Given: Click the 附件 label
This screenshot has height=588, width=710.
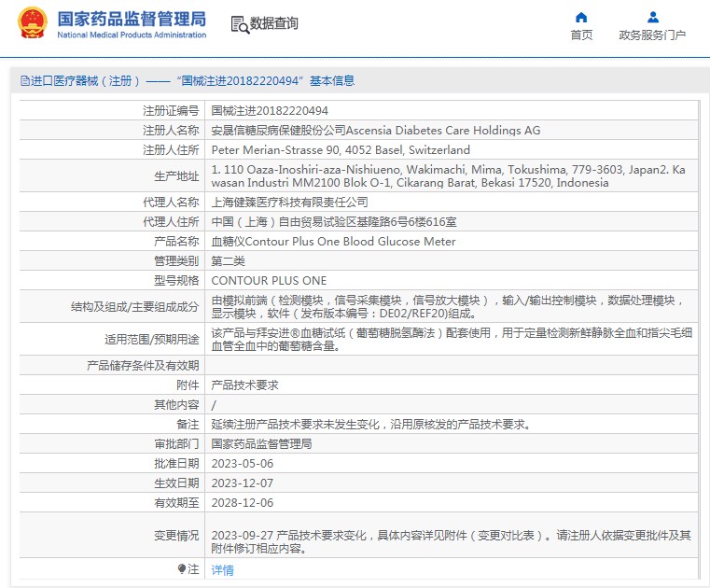Looking at the screenshot, I should (x=188, y=385).
